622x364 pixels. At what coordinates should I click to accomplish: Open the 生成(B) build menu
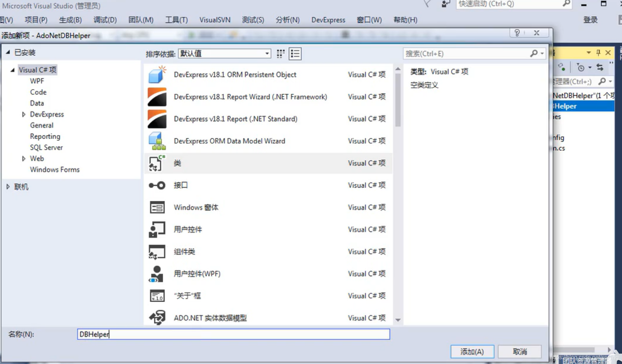70,20
